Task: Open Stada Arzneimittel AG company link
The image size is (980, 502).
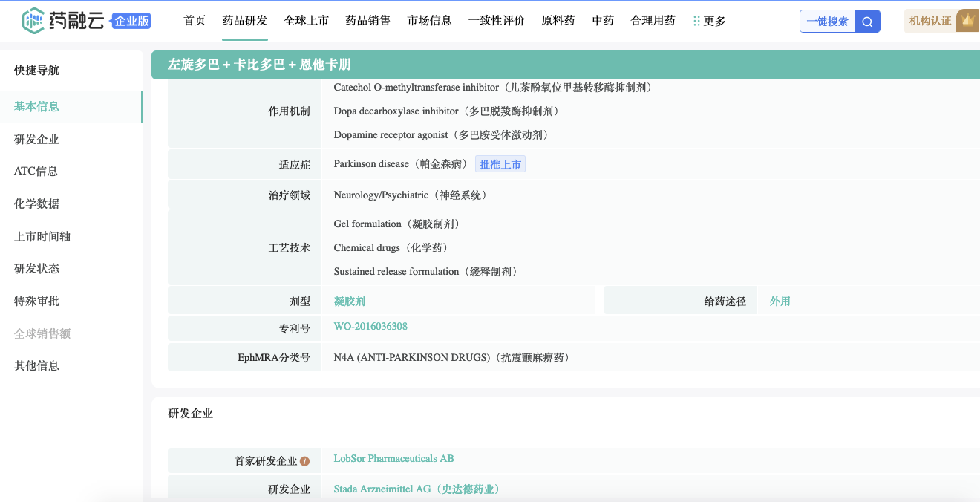Action: [x=416, y=489]
